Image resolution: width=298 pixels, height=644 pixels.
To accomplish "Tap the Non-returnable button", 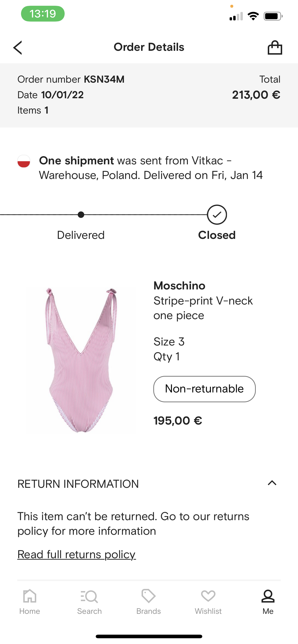I will pyautogui.click(x=204, y=389).
